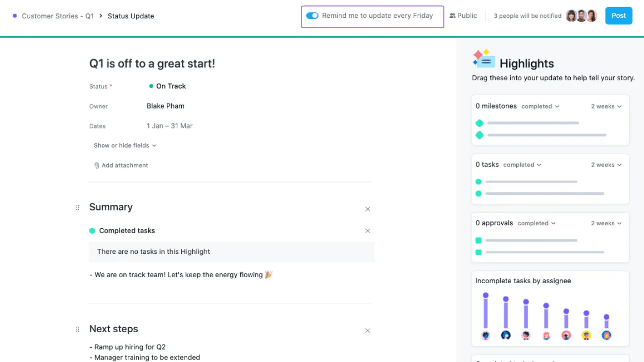Click the milestone diamond icon on milestones card
Image resolution: width=644 pixels, height=362 pixels.
[x=479, y=122]
